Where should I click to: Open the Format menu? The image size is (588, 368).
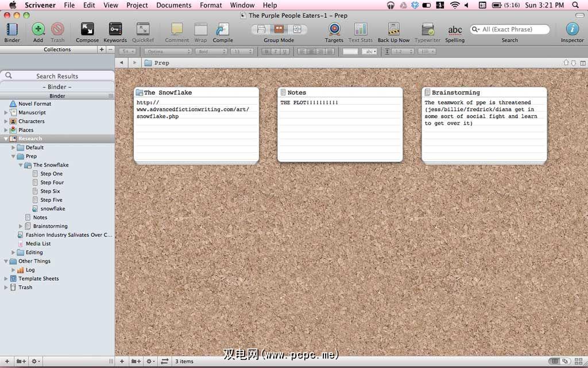[x=211, y=5]
